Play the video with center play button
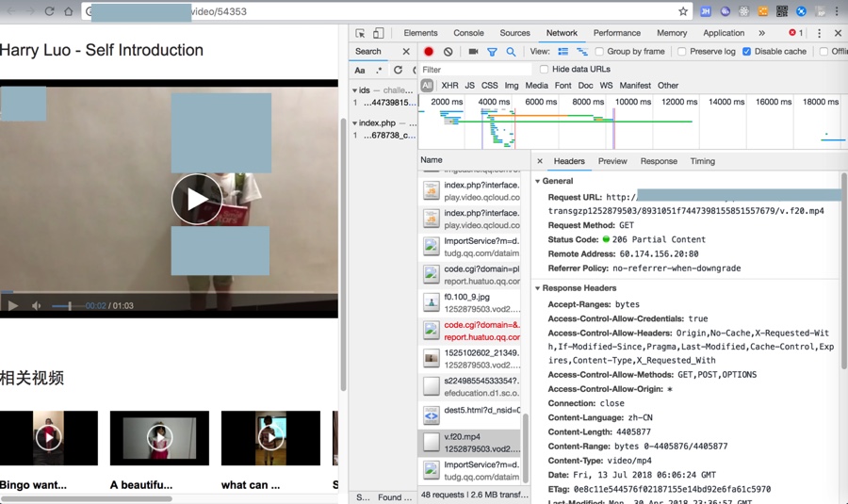This screenshot has height=504, width=848. (196, 199)
